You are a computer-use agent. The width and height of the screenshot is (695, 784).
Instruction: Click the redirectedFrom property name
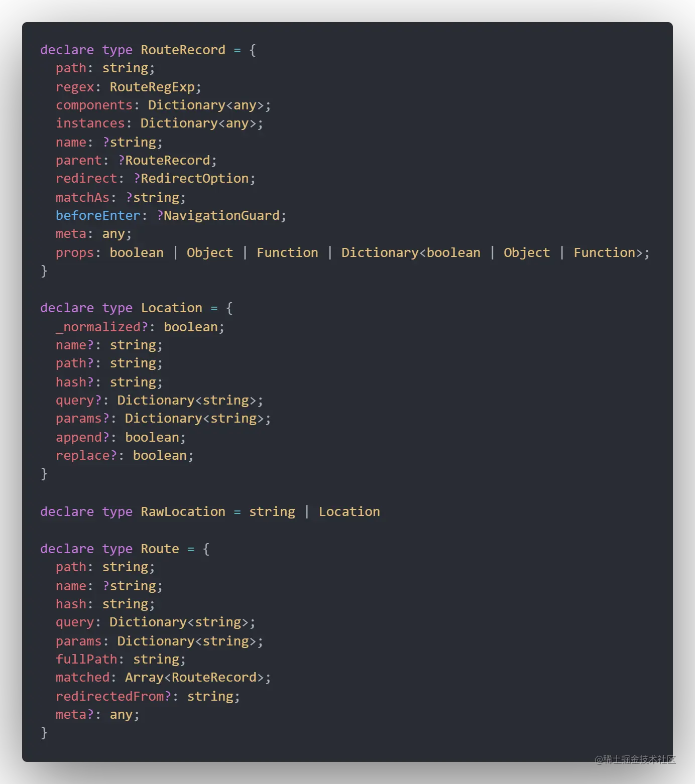[x=109, y=697]
